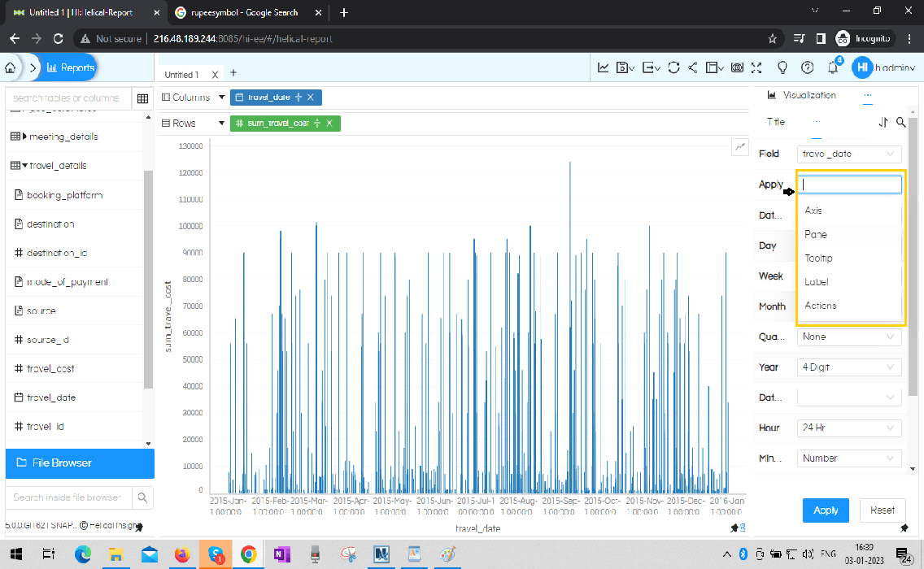Click the Reset button

tap(883, 510)
